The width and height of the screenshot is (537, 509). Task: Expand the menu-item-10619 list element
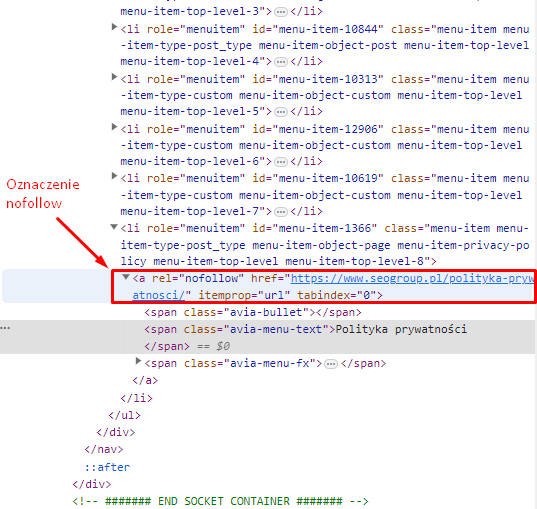tap(114, 176)
